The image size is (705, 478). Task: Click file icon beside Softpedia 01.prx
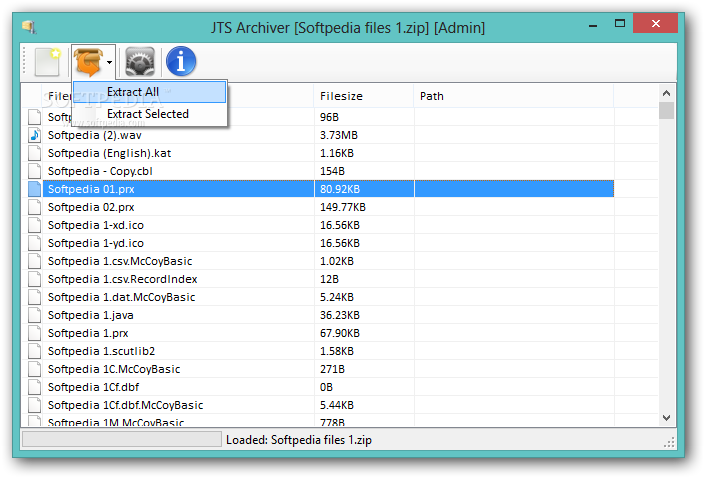(35, 189)
